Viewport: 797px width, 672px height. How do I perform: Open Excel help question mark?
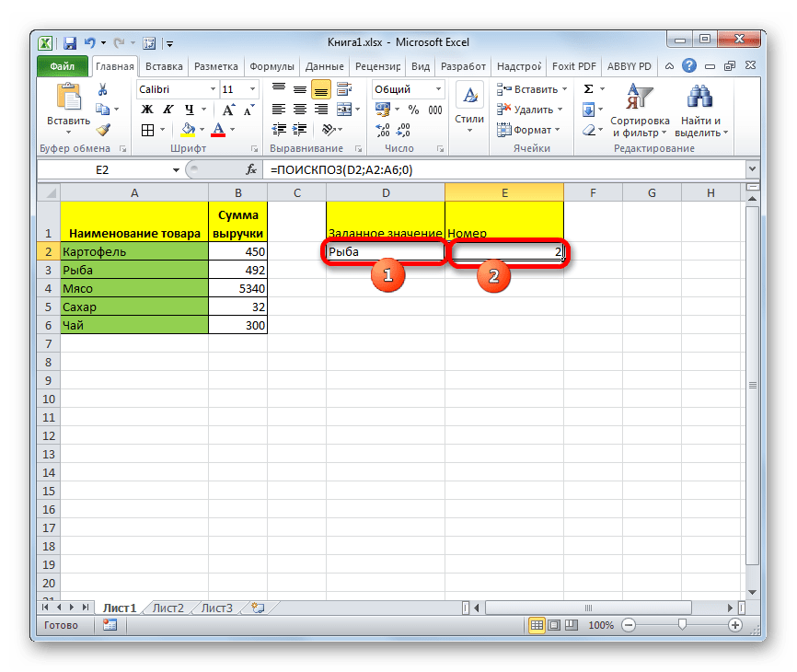(x=689, y=65)
